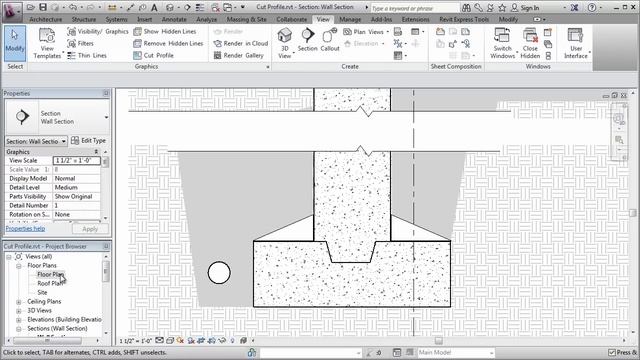Switch to the Annotate ribbon tab

pyautogui.click(x=174, y=19)
